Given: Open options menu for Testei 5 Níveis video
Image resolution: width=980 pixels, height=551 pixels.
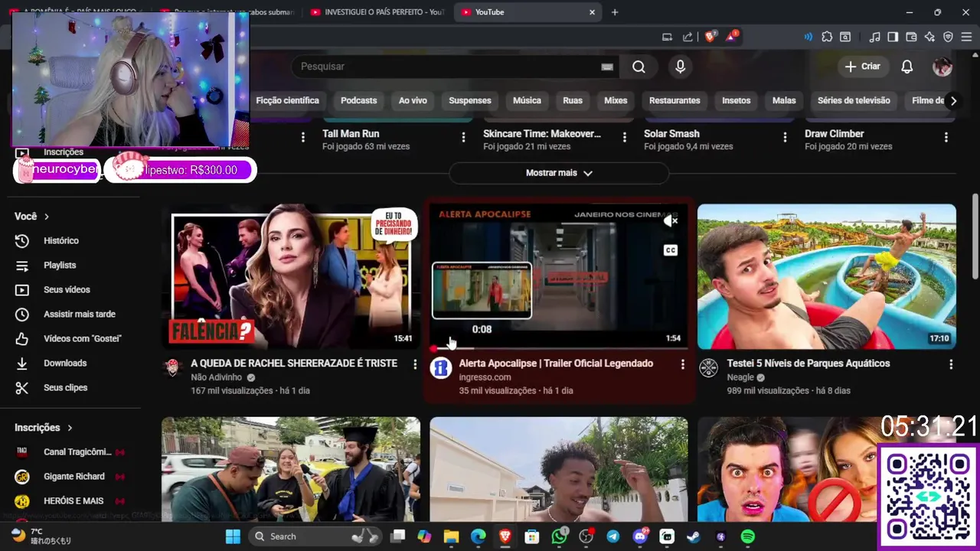Looking at the screenshot, I should (951, 364).
